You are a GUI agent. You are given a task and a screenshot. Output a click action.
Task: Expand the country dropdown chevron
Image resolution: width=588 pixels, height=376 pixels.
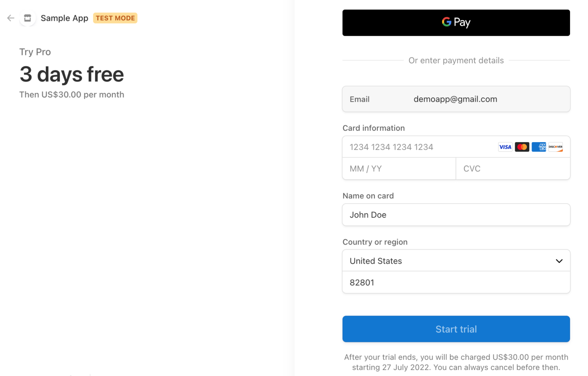click(559, 261)
